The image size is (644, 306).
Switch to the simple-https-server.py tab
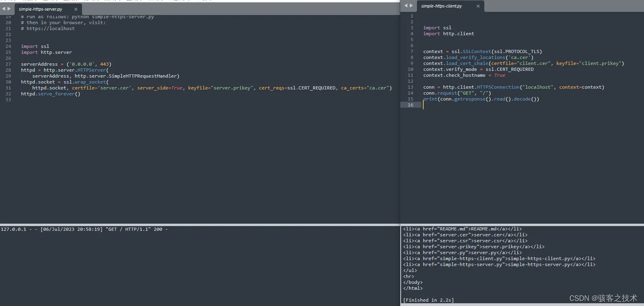[x=41, y=9]
